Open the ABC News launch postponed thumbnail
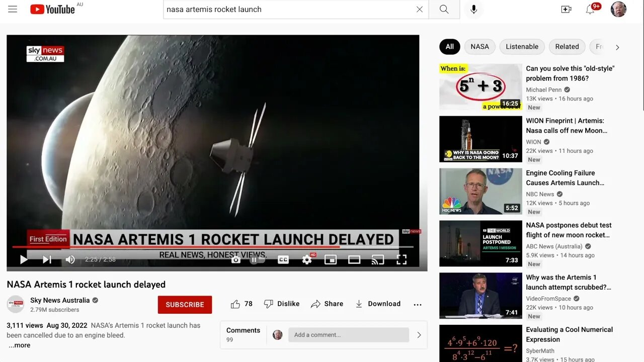 480,243
